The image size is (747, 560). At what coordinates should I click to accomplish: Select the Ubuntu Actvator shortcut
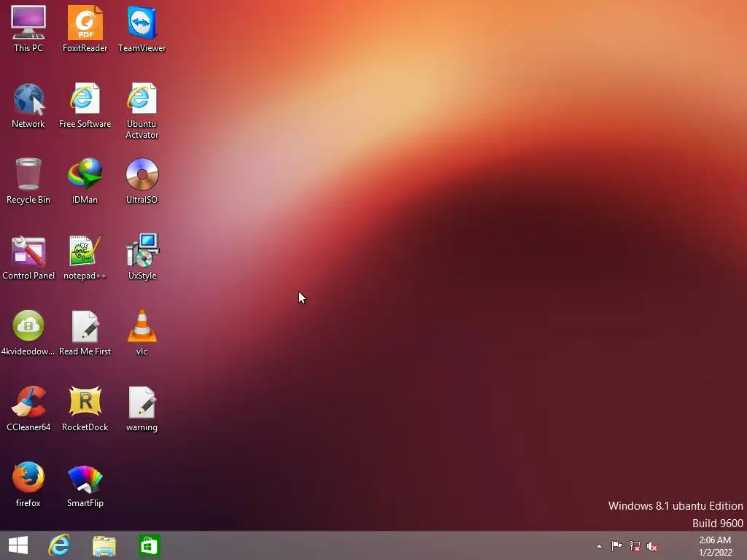coord(142,111)
